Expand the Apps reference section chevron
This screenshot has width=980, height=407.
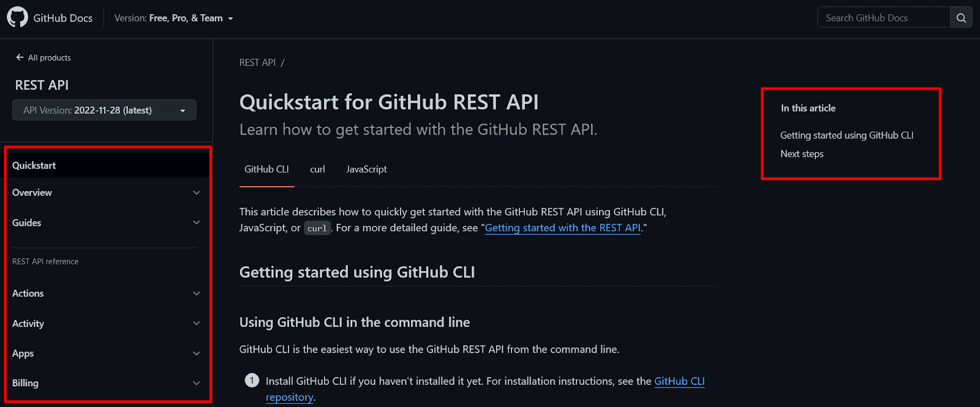click(x=196, y=354)
